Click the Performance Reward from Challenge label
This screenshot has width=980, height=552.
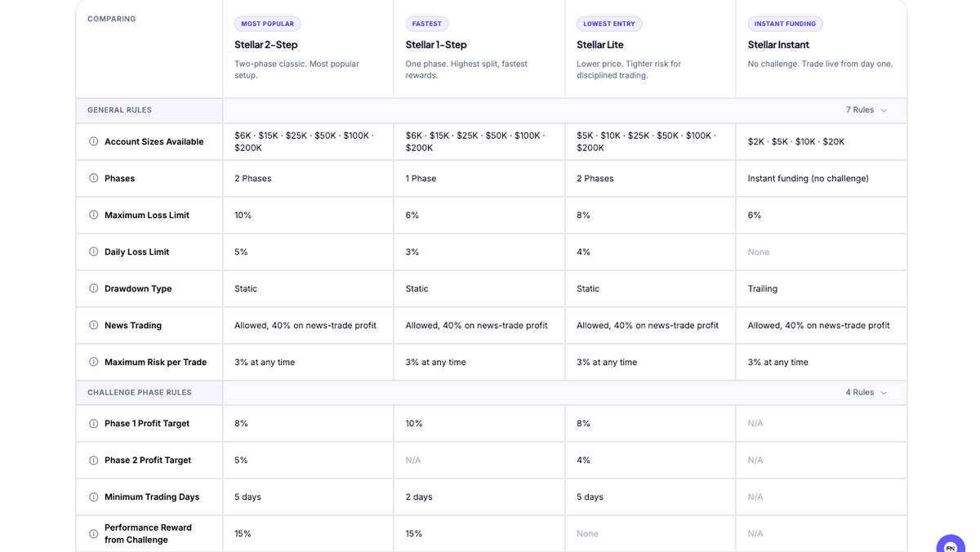[x=148, y=533]
